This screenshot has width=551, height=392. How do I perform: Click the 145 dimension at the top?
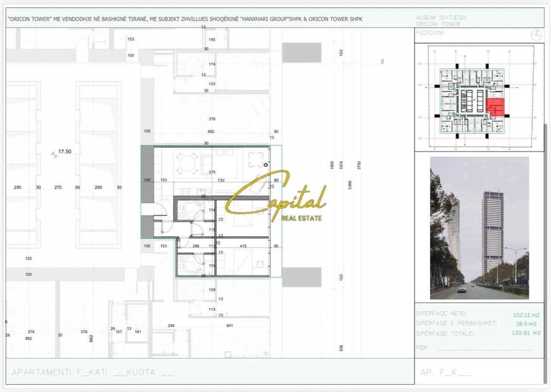click(212, 40)
